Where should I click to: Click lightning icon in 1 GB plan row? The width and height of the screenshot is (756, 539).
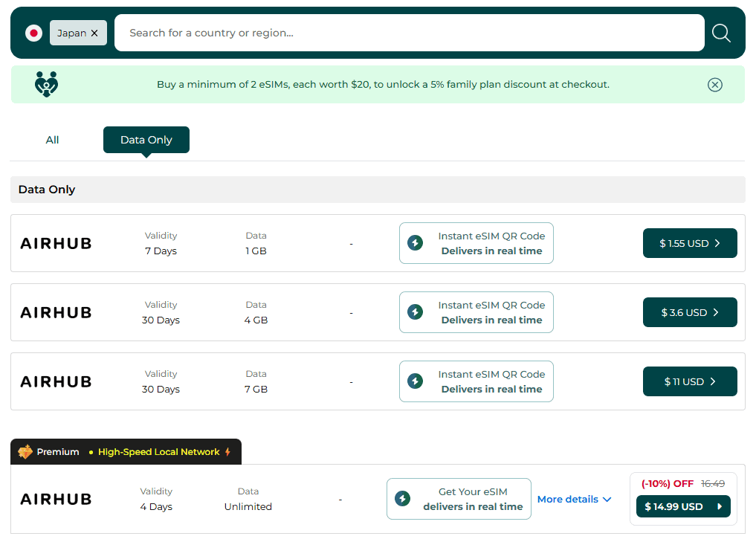point(415,242)
